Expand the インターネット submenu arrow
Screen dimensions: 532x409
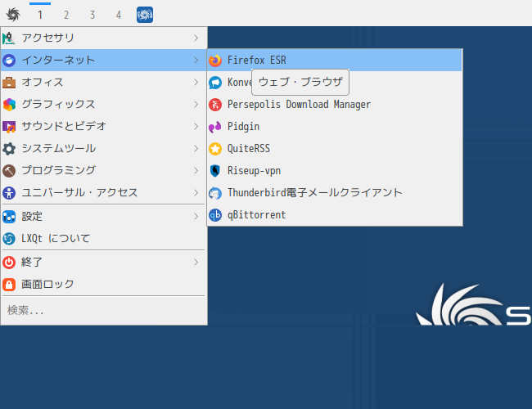pyautogui.click(x=196, y=61)
